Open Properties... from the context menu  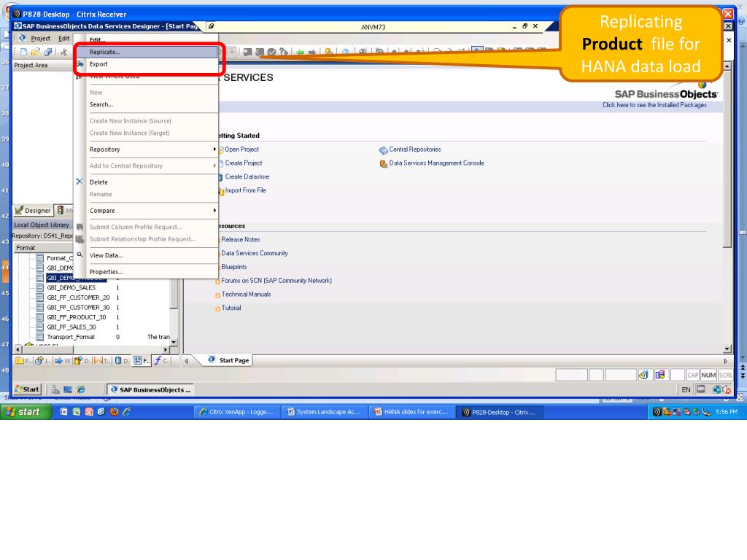147,271
